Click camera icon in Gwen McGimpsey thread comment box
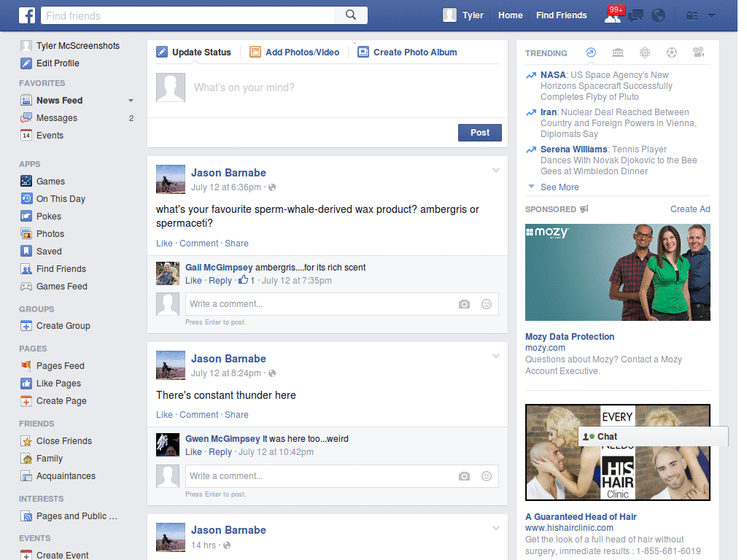747x560 pixels. click(x=464, y=476)
